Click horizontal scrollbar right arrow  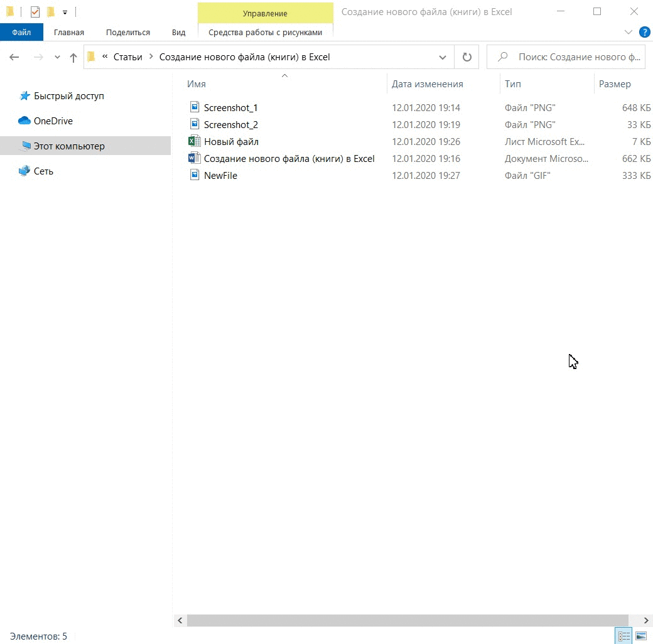coord(646,620)
